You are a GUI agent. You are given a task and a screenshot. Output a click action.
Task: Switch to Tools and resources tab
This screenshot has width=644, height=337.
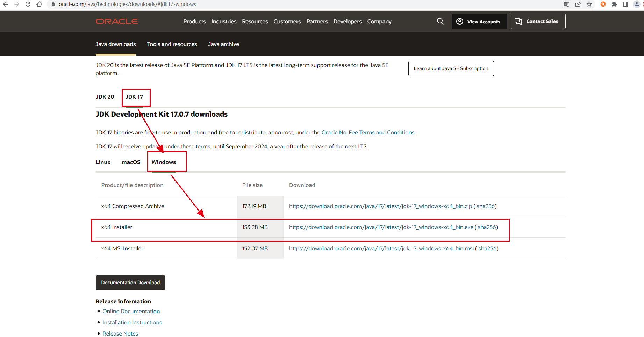[172, 44]
